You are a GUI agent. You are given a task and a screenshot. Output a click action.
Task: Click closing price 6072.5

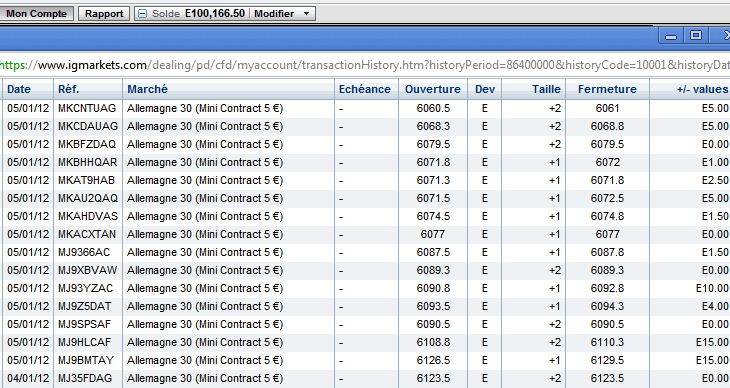(608, 198)
